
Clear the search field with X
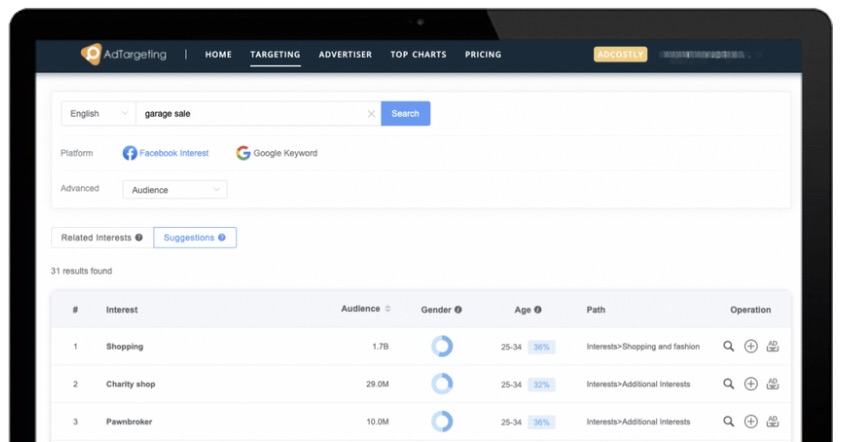[371, 114]
